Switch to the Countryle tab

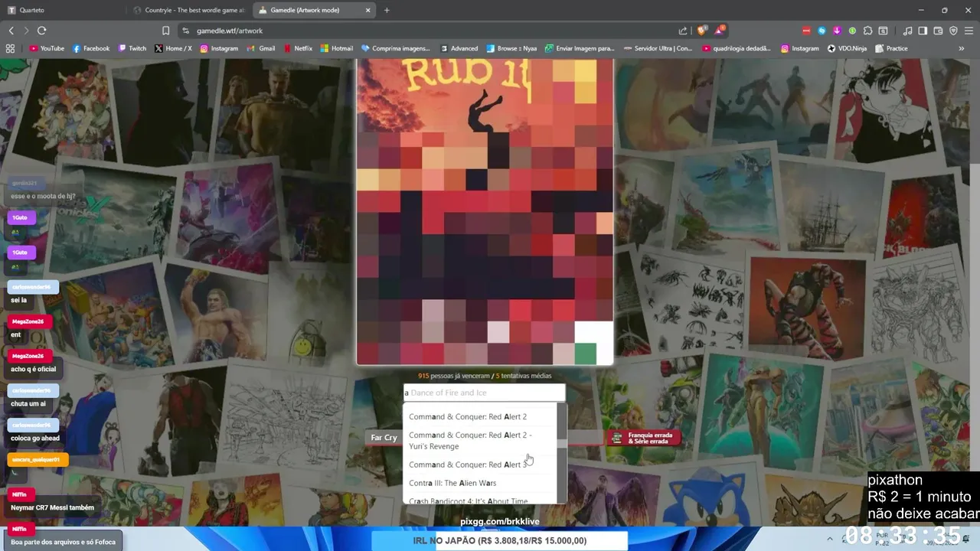(x=188, y=10)
